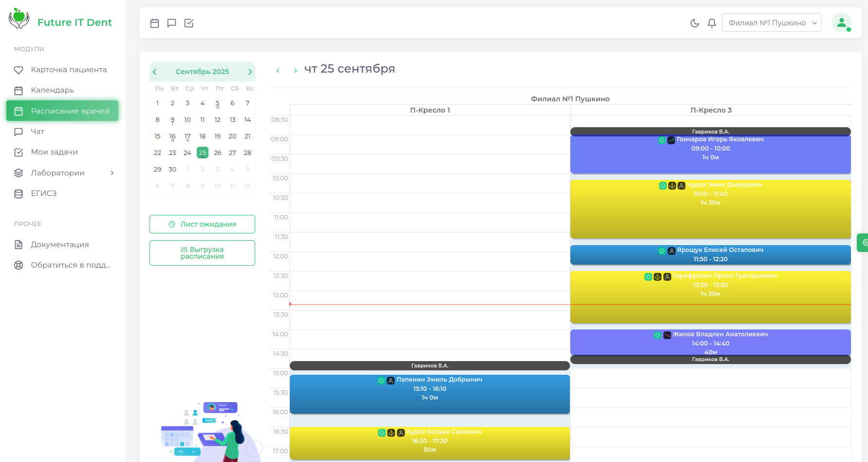Expand the Лаборатории submenu chevron
Viewport: 868px width, 462px height.
(x=113, y=173)
